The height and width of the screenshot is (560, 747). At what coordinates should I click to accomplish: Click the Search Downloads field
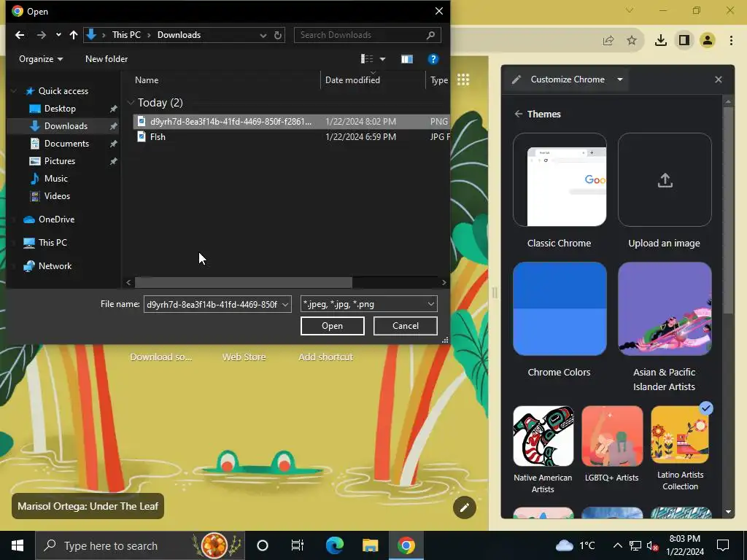point(368,35)
